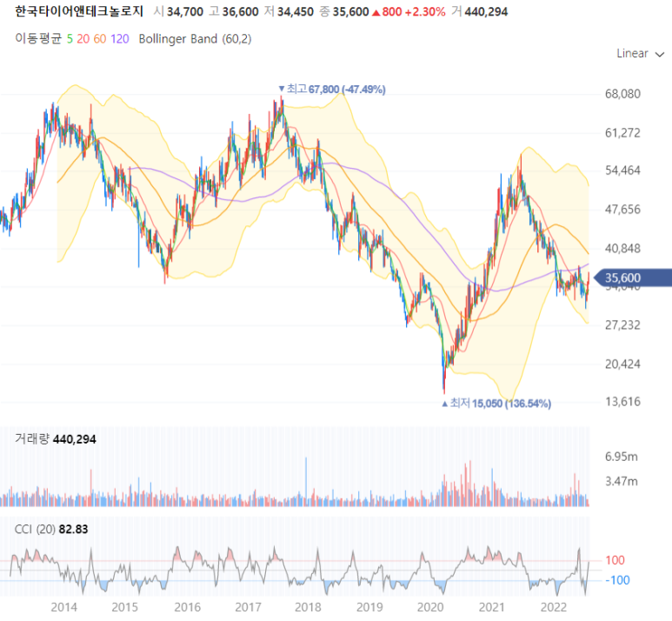Click the 2022 year axis label

coord(553,607)
